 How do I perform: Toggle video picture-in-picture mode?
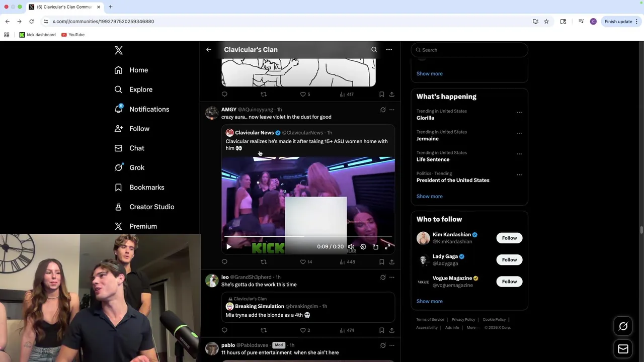(375, 247)
